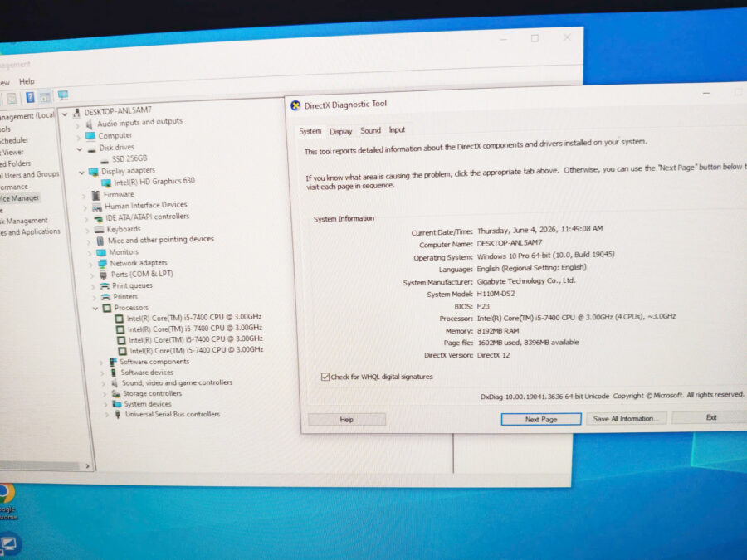Click the Monitors category icon
This screenshot has width=747, height=560.
tap(101, 252)
